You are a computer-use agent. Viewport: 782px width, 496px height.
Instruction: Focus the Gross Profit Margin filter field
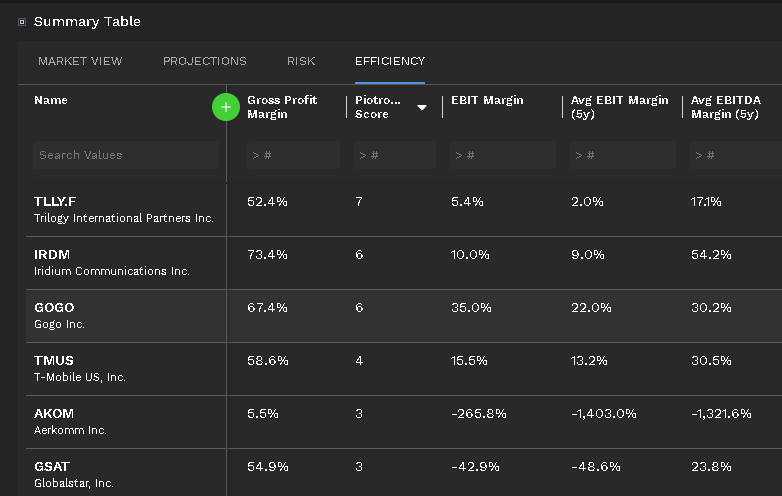(x=293, y=155)
